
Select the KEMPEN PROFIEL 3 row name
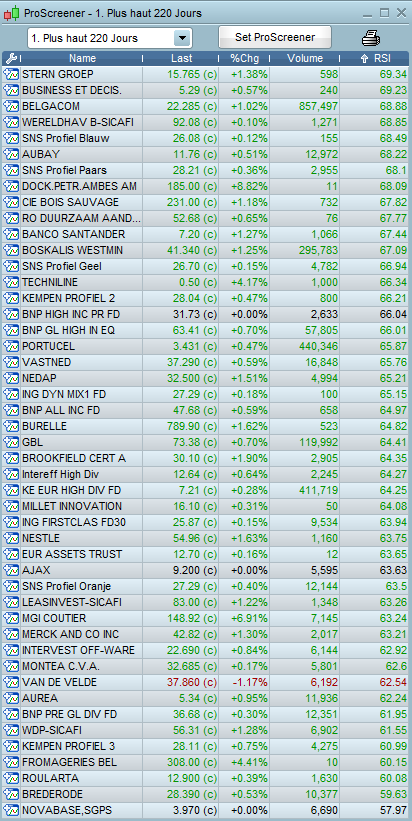[69, 746]
